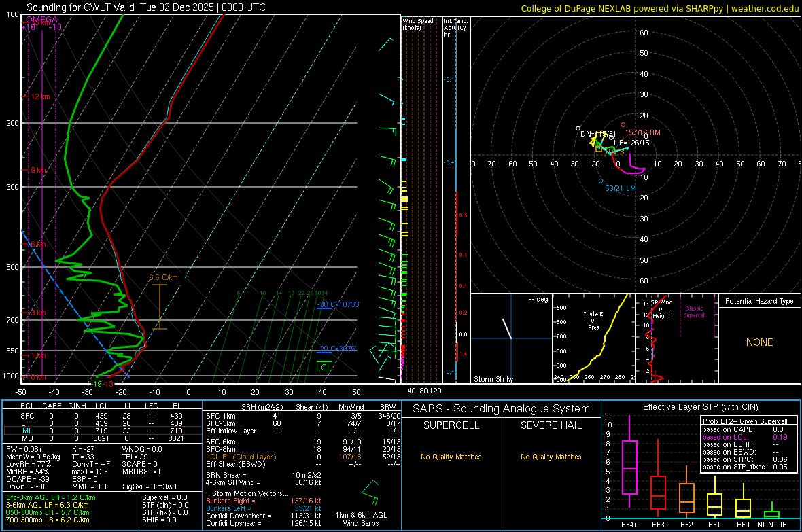Click the "Supercell = 0.0" composite value
This screenshot has height=532, width=802.
[164, 497]
